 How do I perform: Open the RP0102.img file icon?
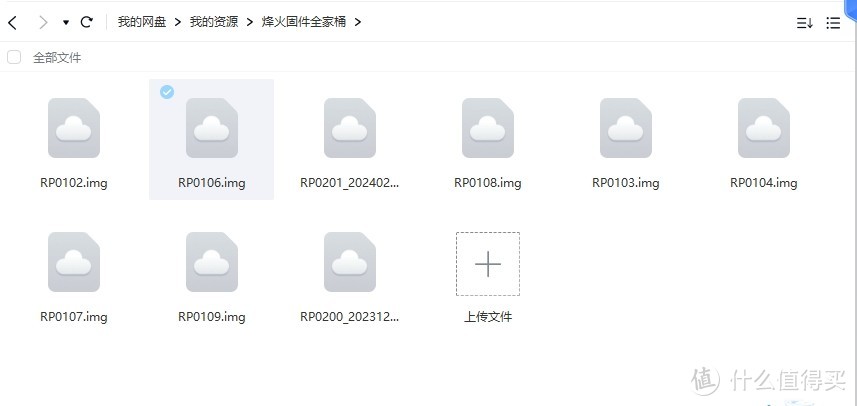(x=74, y=128)
